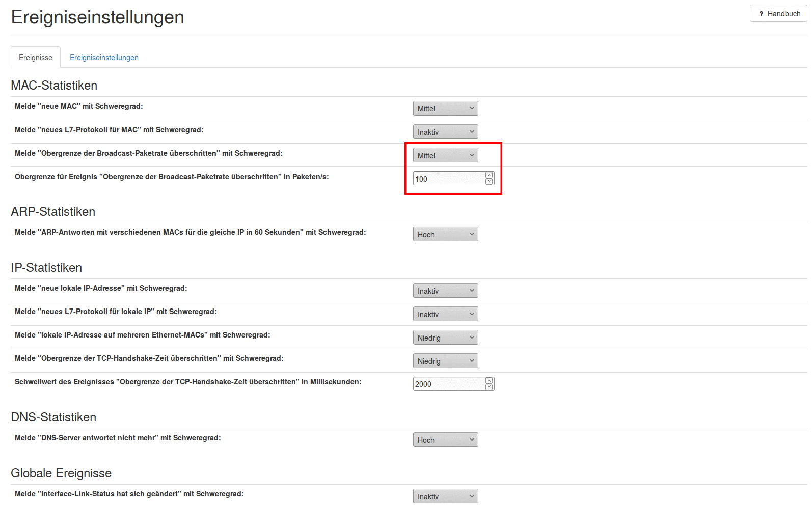Screen dimensions: 812x506
Task: Open the "neue MAC" severity dropdown
Action: (x=445, y=108)
